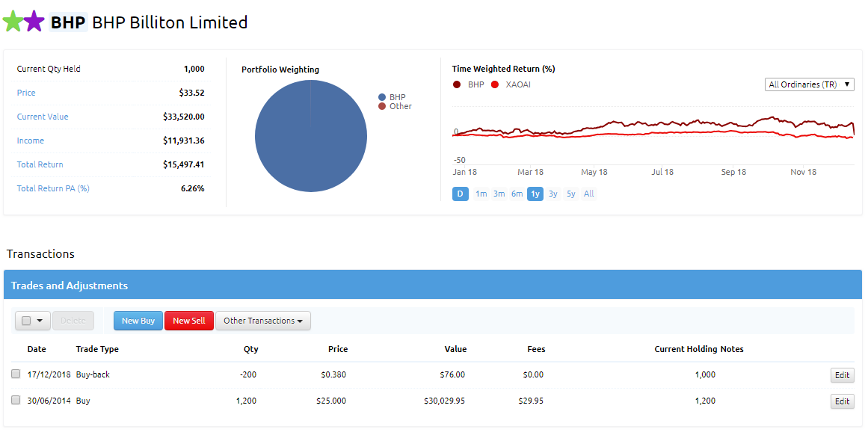Click the New Buy button
The image size is (868, 432).
[138, 321]
